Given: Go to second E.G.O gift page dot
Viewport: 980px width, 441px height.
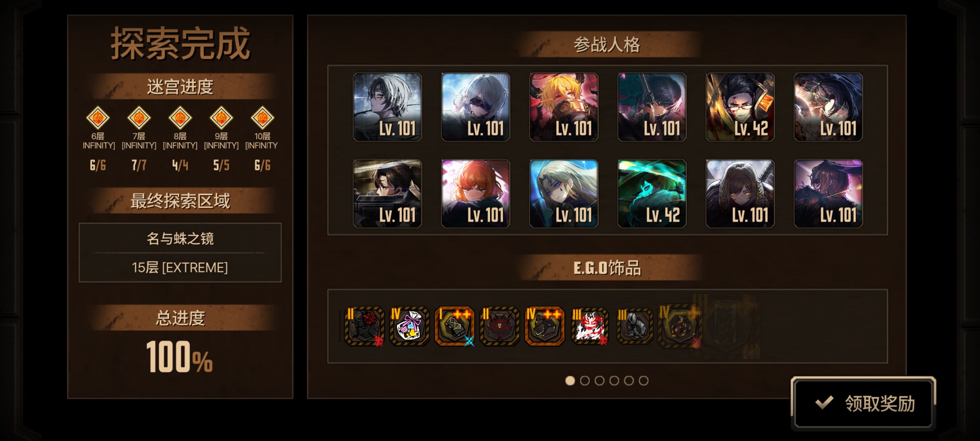Looking at the screenshot, I should click(584, 381).
